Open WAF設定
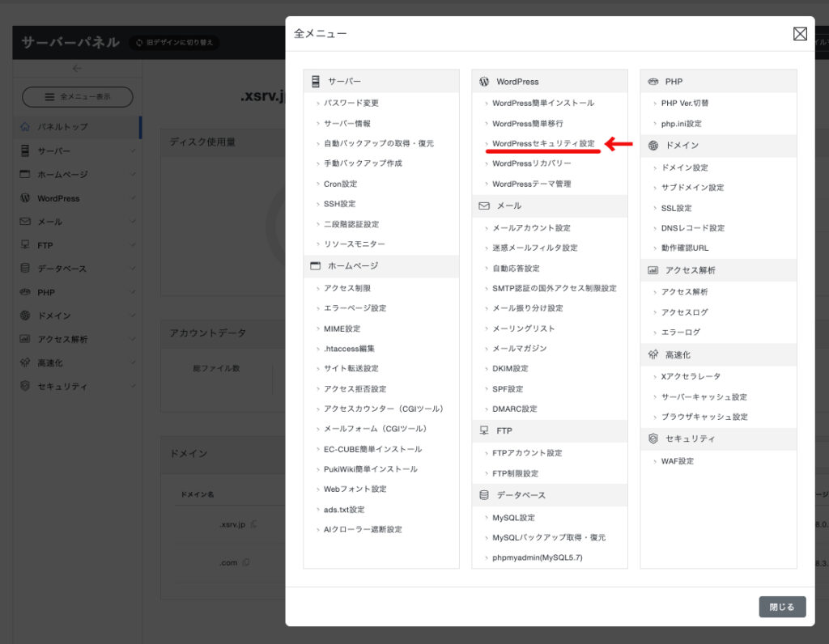The width and height of the screenshot is (829, 644). coord(678,461)
